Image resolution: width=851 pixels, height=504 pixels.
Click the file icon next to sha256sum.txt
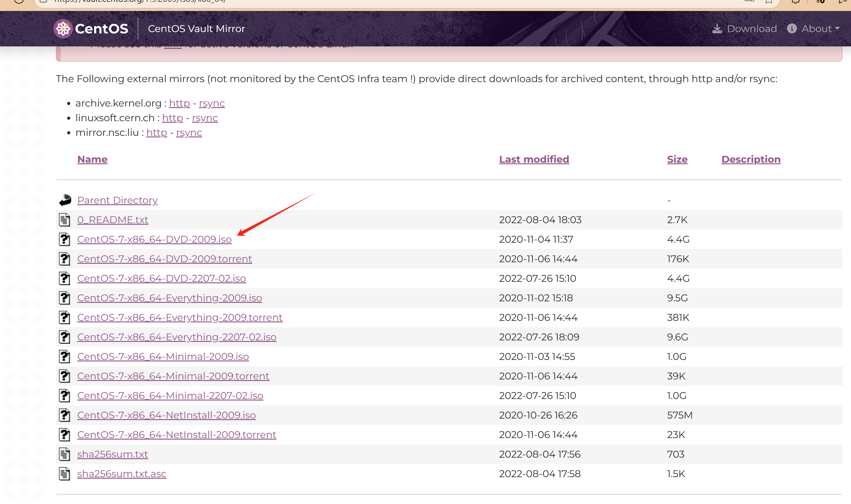pyautogui.click(x=64, y=454)
